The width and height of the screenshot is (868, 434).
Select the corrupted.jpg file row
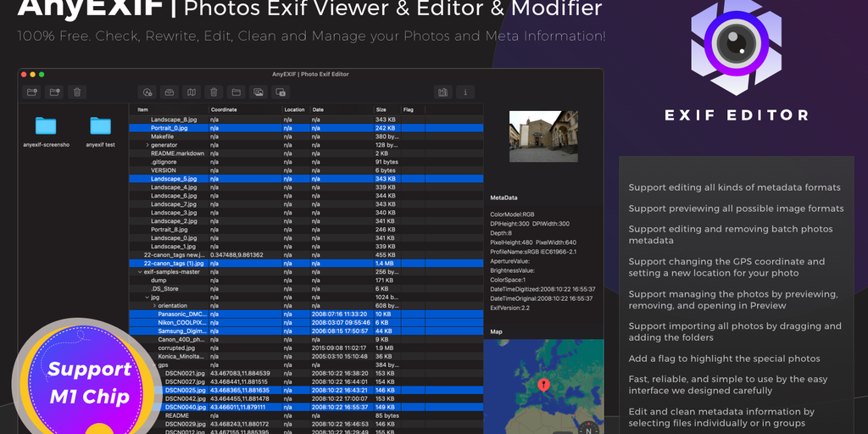[x=176, y=348]
